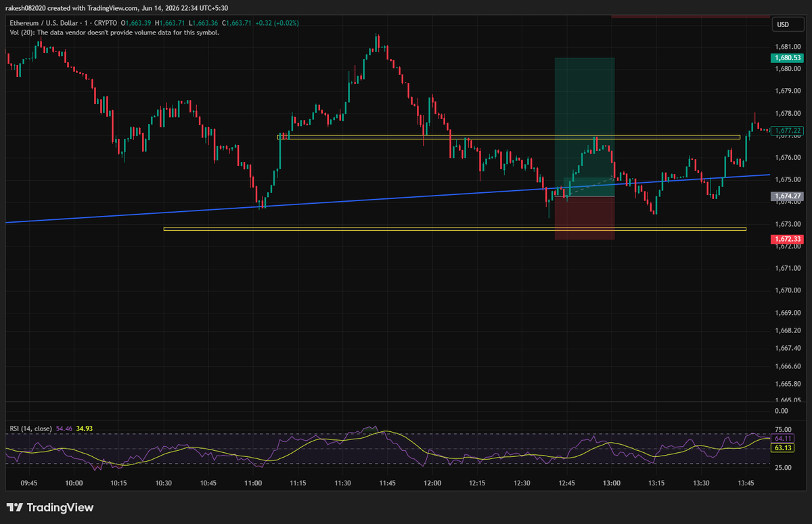
Task: Click the 1,669.00 price axis label
Action: (x=788, y=313)
